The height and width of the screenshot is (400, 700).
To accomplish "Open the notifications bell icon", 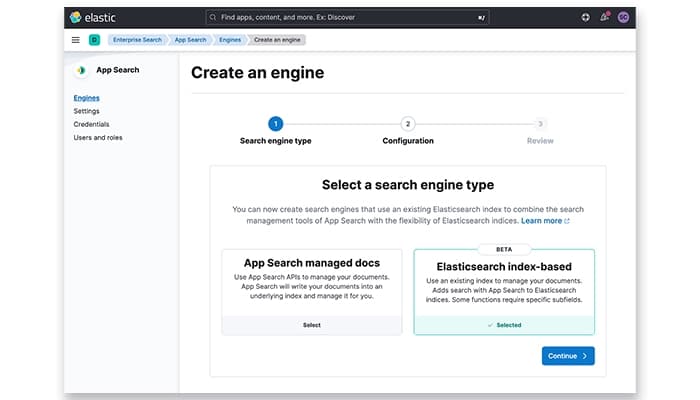I will tap(604, 17).
